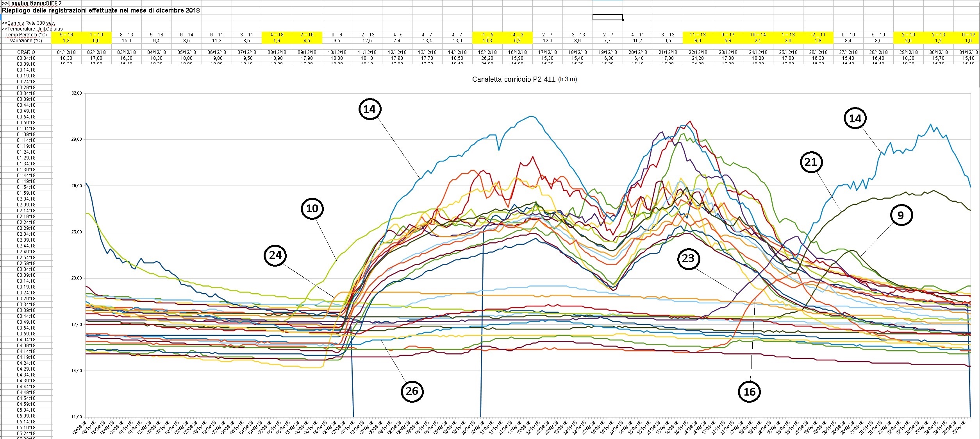Screen dimensions: 980x439
Task: Select the Variazione (°C) row label
Action: [x=26, y=41]
